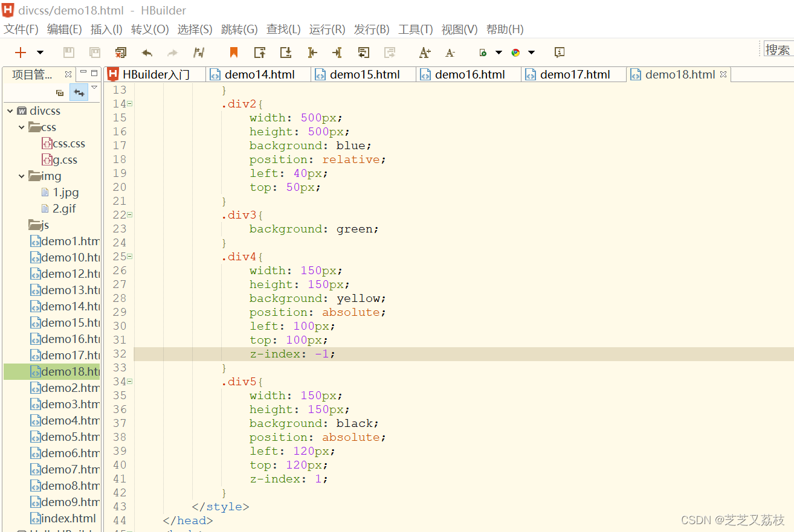Select css.css in the project tree
Viewport: 794px width, 532px height.
pyautogui.click(x=63, y=143)
